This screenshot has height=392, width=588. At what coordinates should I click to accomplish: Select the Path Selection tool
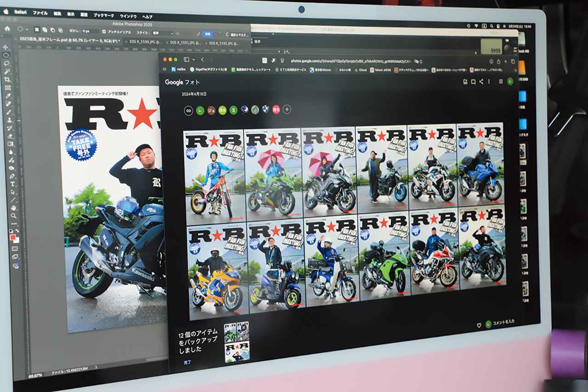pyautogui.click(x=13, y=192)
